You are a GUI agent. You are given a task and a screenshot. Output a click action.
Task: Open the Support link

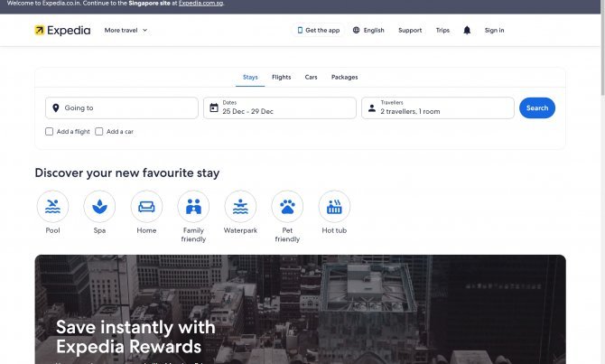410,30
